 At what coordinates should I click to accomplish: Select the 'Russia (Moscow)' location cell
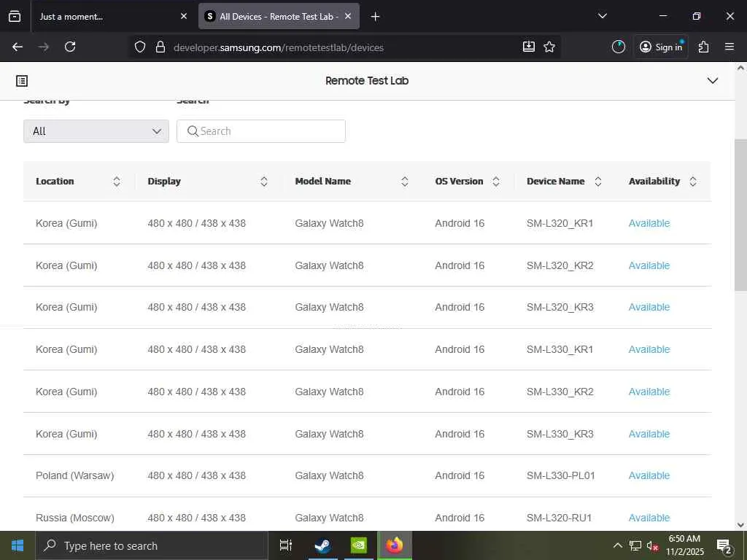75,518
